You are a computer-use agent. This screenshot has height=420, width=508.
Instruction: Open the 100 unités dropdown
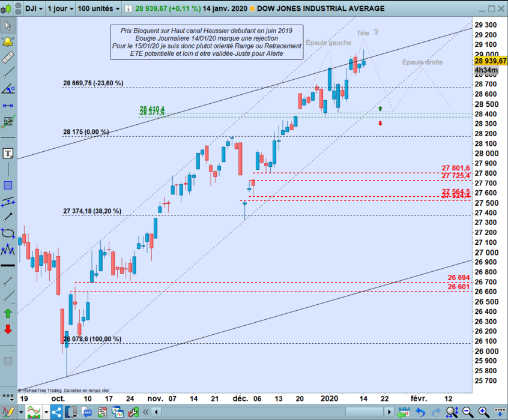point(99,8)
